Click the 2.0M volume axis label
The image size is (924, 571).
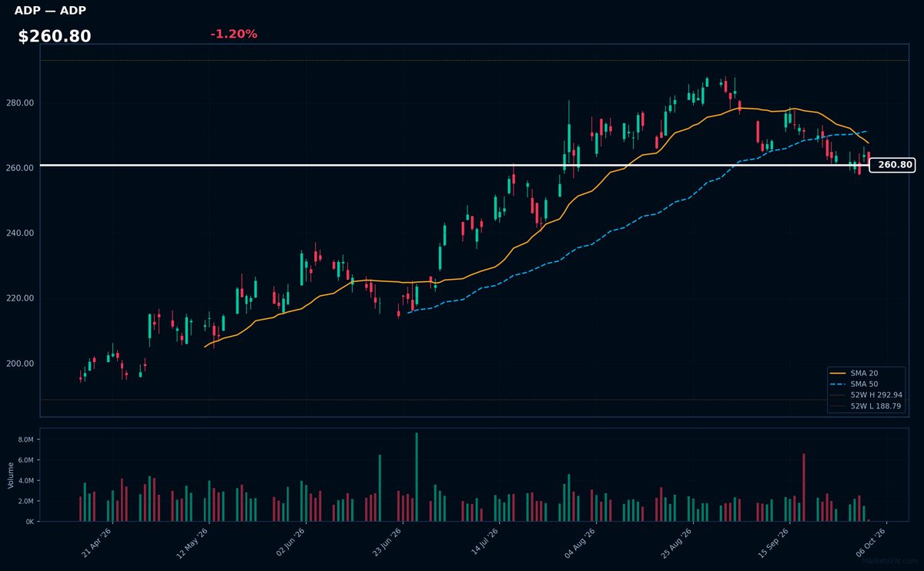click(x=26, y=502)
